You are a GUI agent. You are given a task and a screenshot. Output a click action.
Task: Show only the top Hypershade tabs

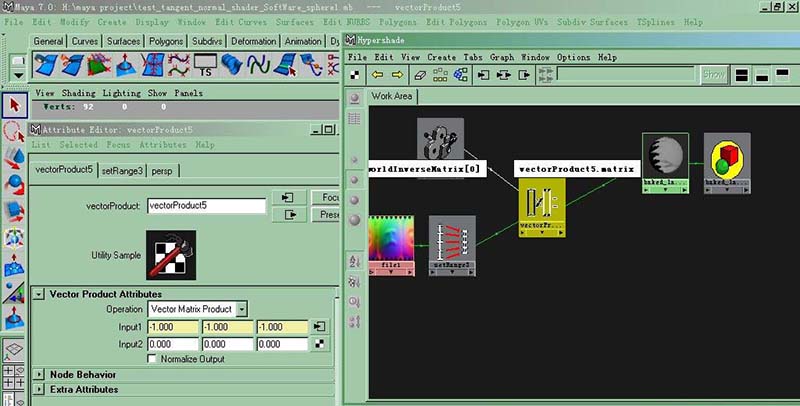pos(782,75)
